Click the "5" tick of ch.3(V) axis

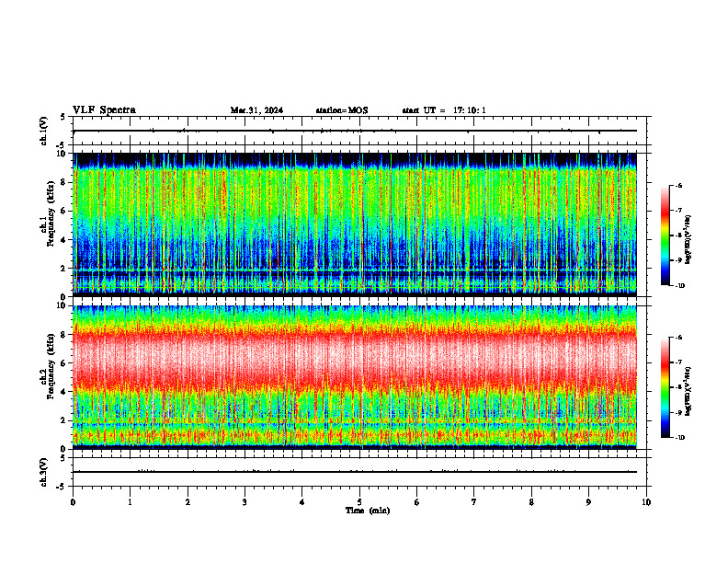63,458
